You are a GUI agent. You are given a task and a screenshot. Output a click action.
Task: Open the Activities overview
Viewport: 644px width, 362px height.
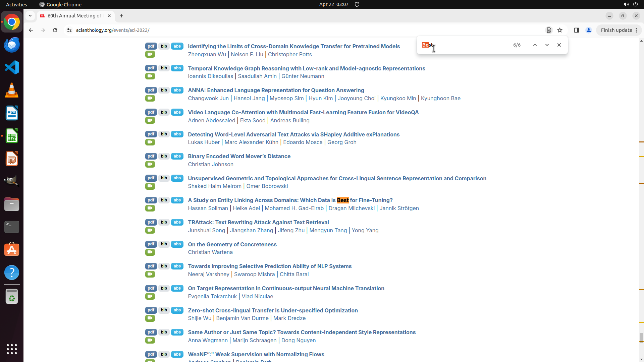16,4
